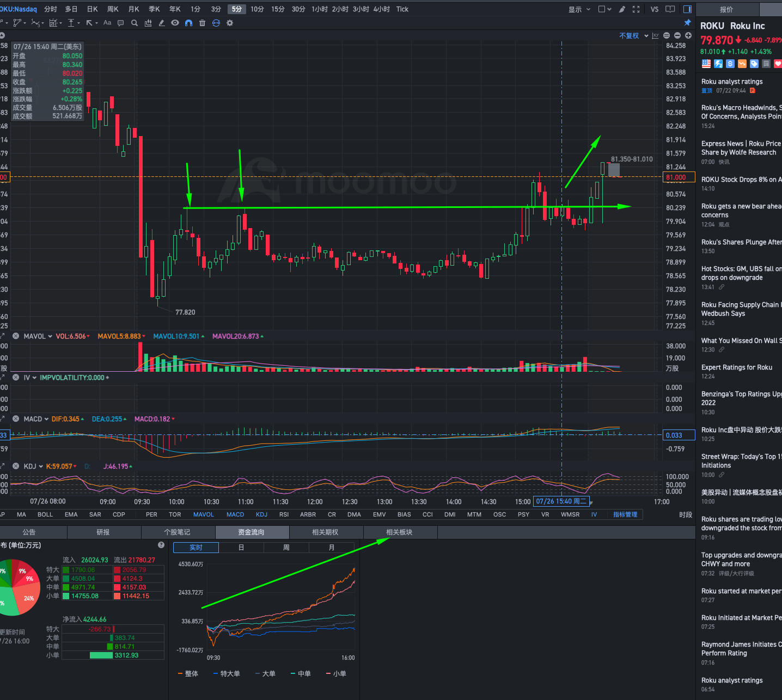Add a comment bubble annotation
This screenshot has width=782, height=700.
point(121,23)
